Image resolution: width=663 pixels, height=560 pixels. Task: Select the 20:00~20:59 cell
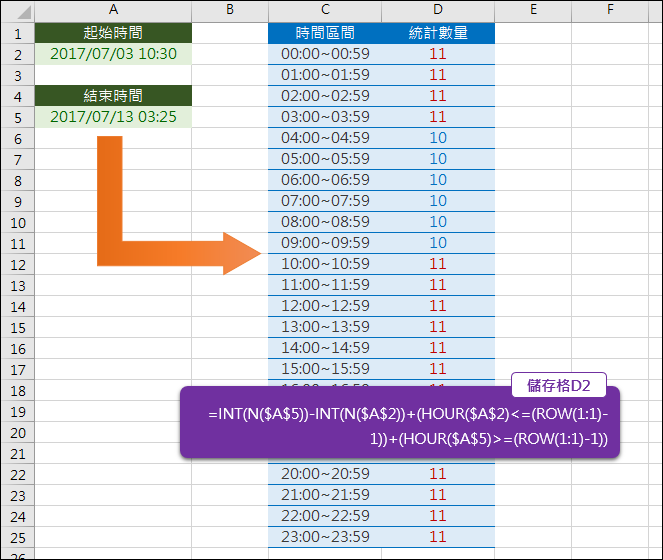point(325,474)
